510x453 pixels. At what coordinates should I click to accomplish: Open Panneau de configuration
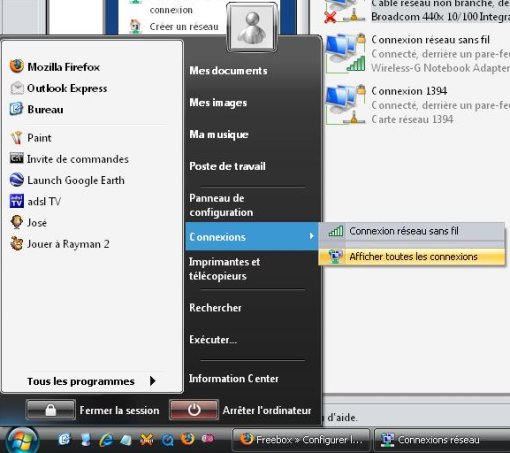pyautogui.click(x=221, y=205)
